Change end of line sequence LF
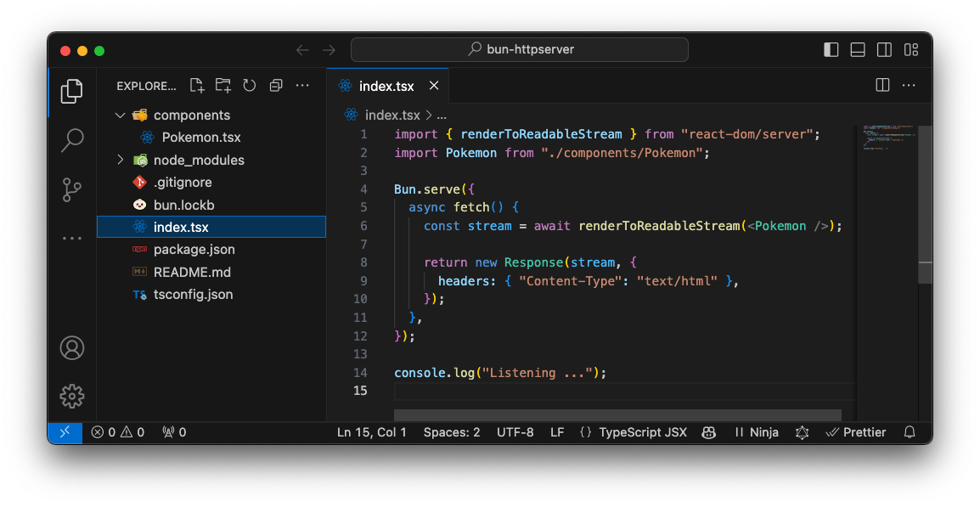Image resolution: width=980 pixels, height=507 pixels. tap(557, 432)
